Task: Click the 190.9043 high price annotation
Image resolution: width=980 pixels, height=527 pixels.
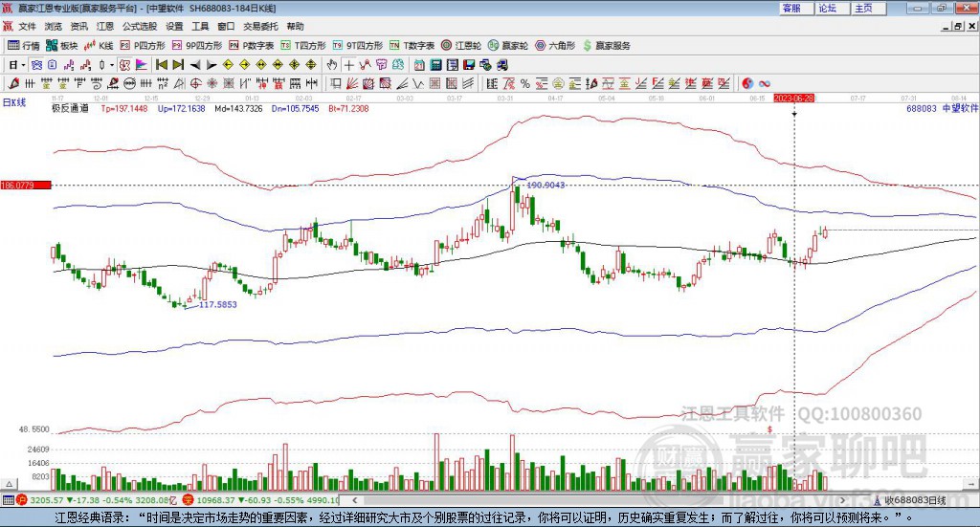Action: (x=546, y=185)
